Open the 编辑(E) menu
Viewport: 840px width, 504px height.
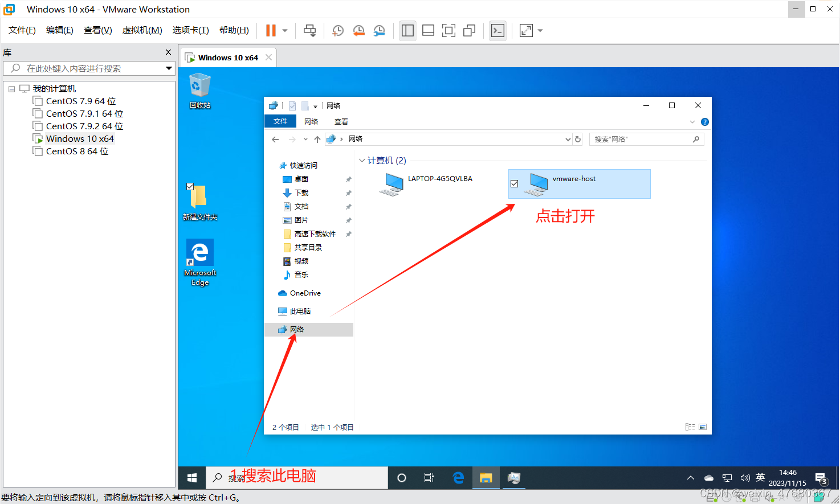60,30
